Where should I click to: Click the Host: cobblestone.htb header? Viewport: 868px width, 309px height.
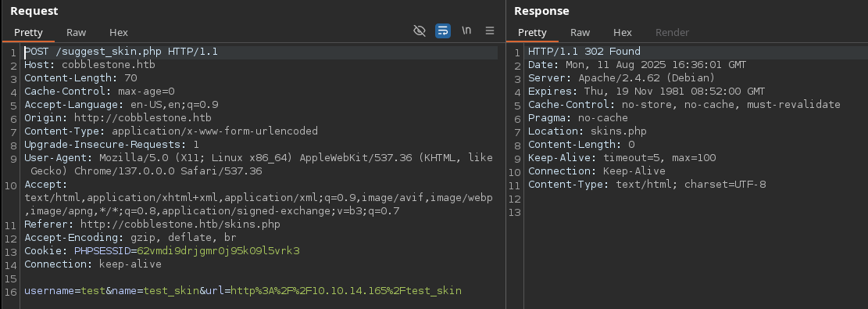(x=90, y=65)
